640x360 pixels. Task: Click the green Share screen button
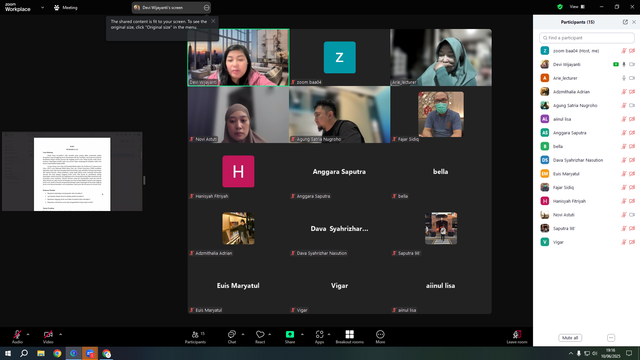pos(290,337)
